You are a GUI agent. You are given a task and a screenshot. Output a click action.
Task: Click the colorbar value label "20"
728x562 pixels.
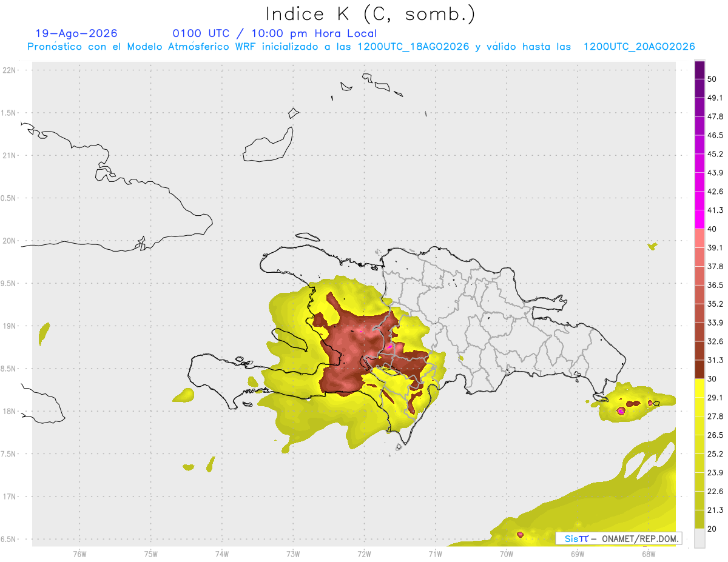tap(712, 529)
